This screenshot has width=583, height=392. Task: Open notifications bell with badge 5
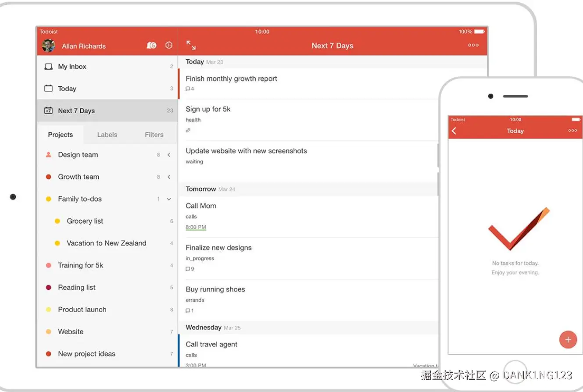(x=151, y=45)
